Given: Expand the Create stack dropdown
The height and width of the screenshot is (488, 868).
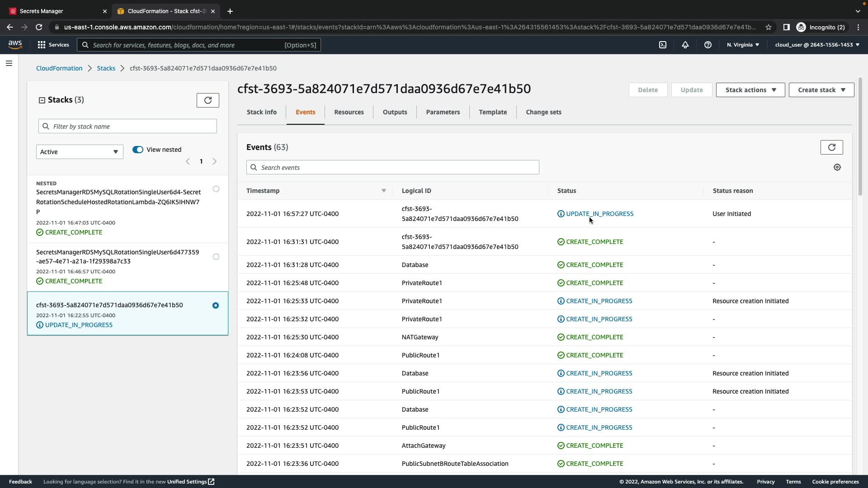Looking at the screenshot, I should (x=821, y=90).
